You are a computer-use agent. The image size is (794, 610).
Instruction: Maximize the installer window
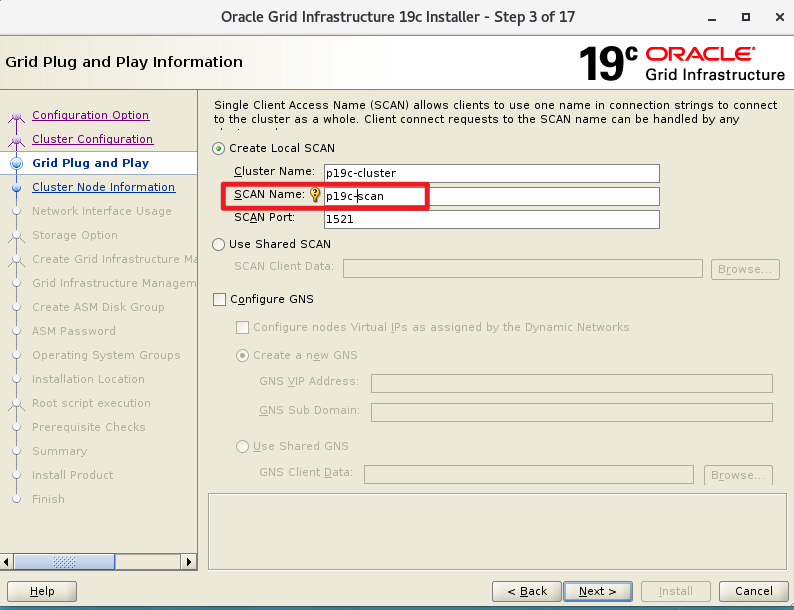pyautogui.click(x=745, y=17)
